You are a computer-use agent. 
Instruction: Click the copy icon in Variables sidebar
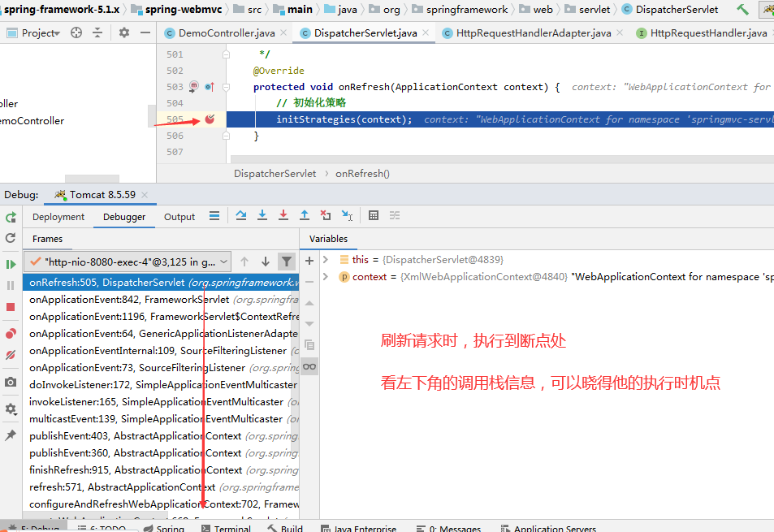pyautogui.click(x=309, y=344)
